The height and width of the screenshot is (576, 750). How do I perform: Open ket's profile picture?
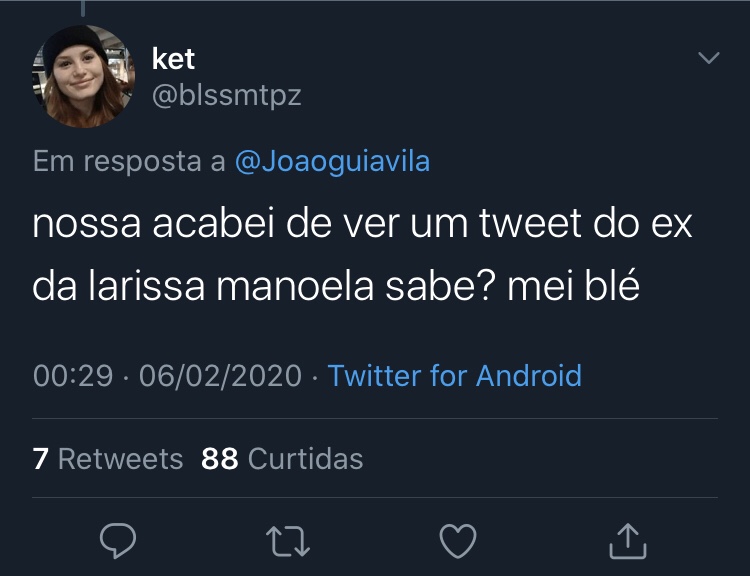pos(83,76)
